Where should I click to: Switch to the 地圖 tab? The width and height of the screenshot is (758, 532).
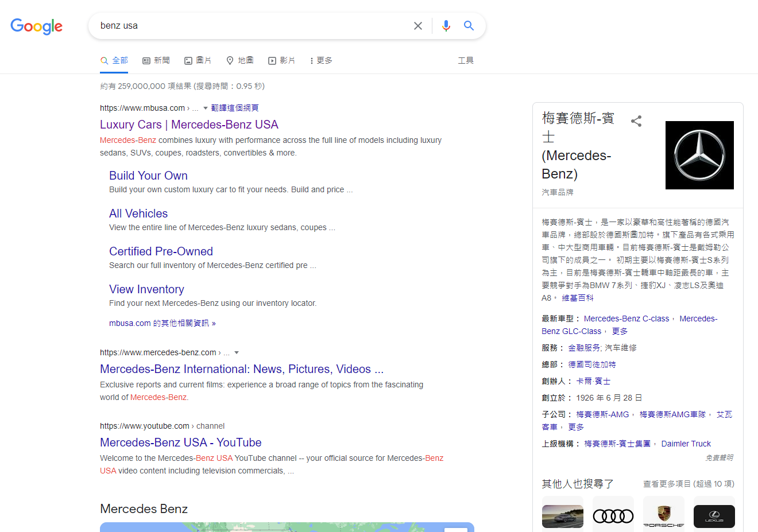click(239, 60)
